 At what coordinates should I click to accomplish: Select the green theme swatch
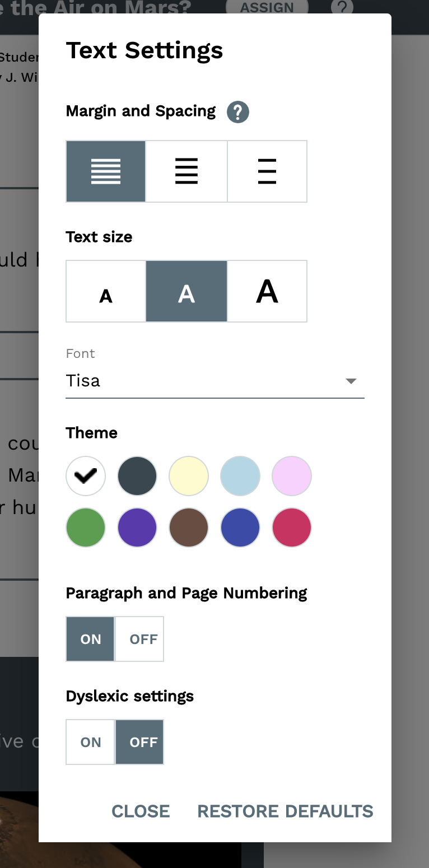86,528
